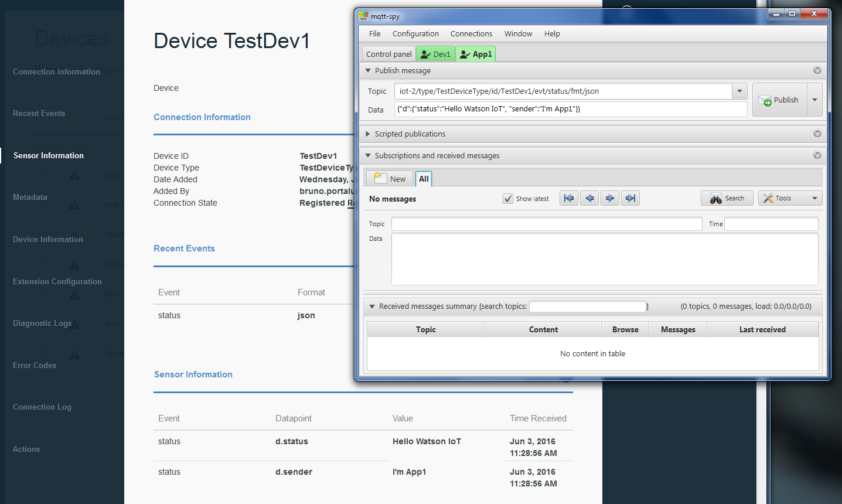
Task: Select Sensor Information in the sidebar
Action: click(49, 155)
